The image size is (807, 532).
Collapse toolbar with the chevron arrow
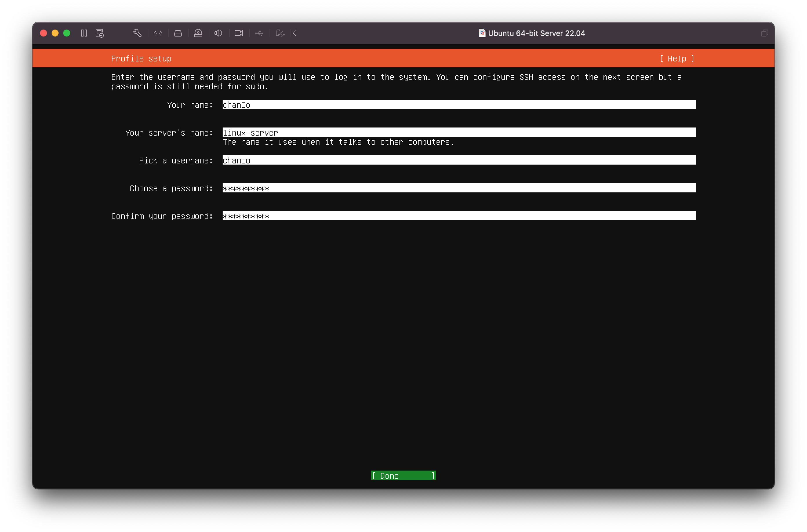(x=295, y=33)
